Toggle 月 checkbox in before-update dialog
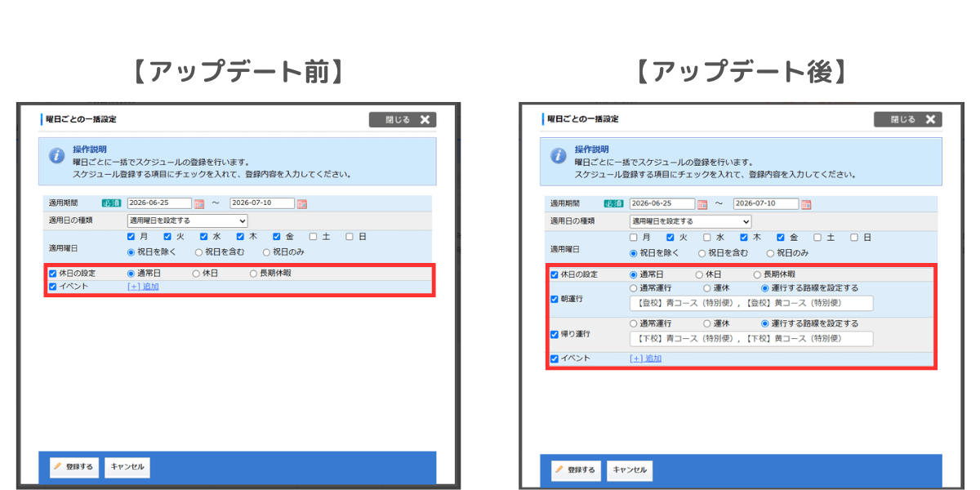This screenshot has height=490, width=980. (131, 237)
